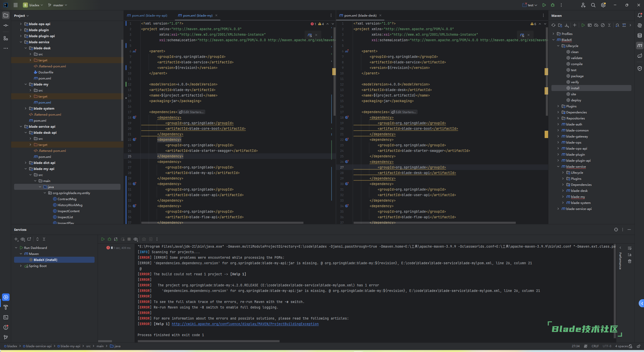Image resolution: width=644 pixels, height=352 pixels.
Task: Open Problems tool window icon
Action: tap(6, 327)
